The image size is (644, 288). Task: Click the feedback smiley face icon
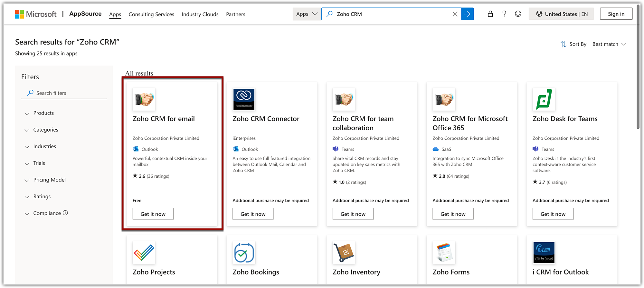[518, 14]
